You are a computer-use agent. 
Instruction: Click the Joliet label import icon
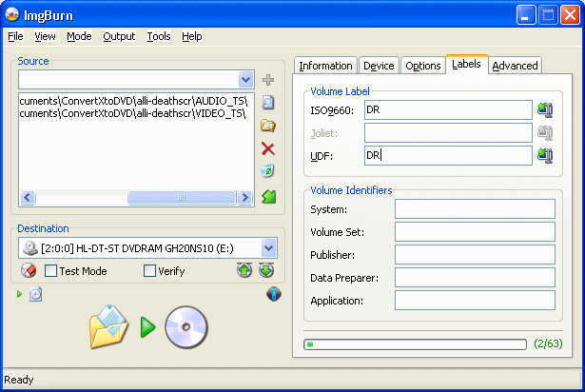pyautogui.click(x=545, y=133)
